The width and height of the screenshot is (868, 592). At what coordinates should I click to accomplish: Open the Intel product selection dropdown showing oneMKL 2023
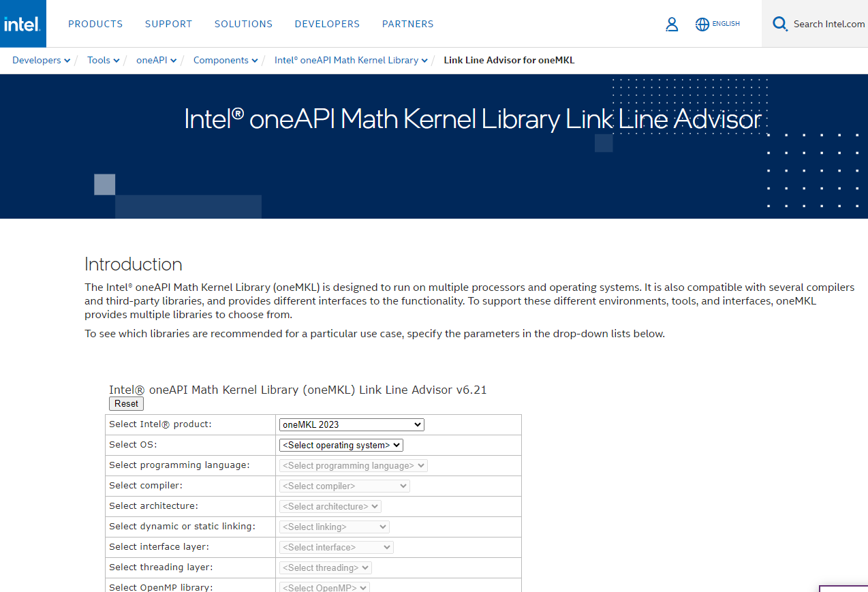pos(351,424)
